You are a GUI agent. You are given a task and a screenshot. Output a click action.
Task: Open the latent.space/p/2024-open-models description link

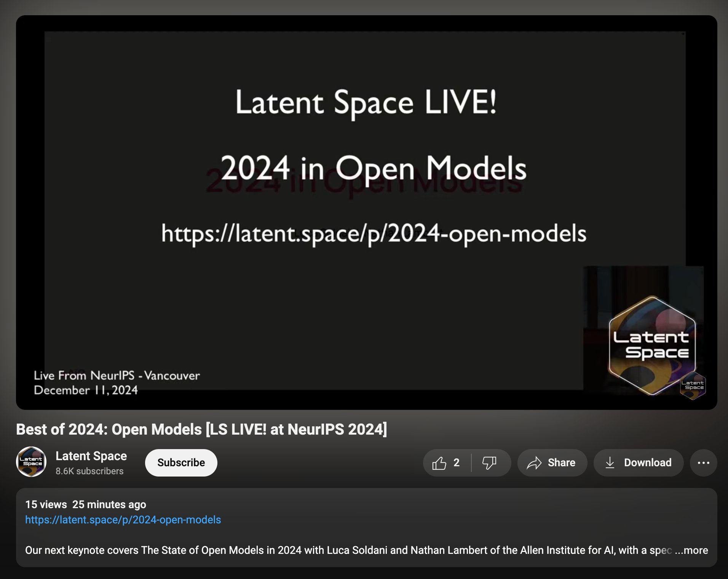point(123,520)
